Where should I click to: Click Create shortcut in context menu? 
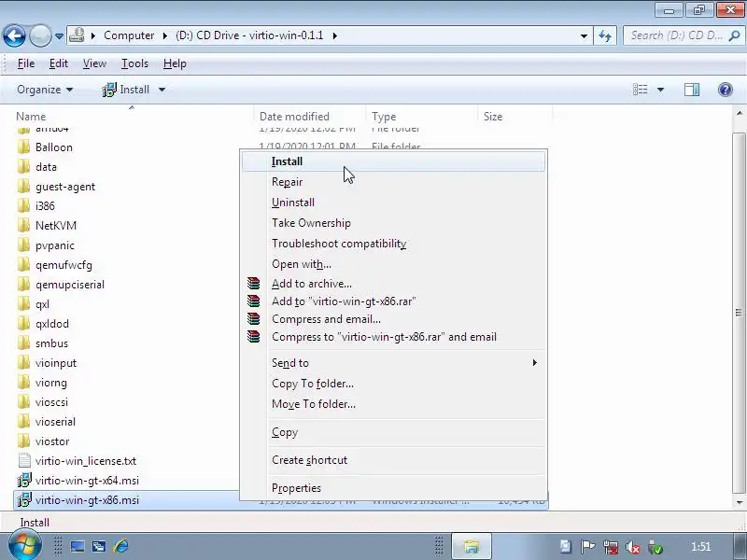click(393, 460)
